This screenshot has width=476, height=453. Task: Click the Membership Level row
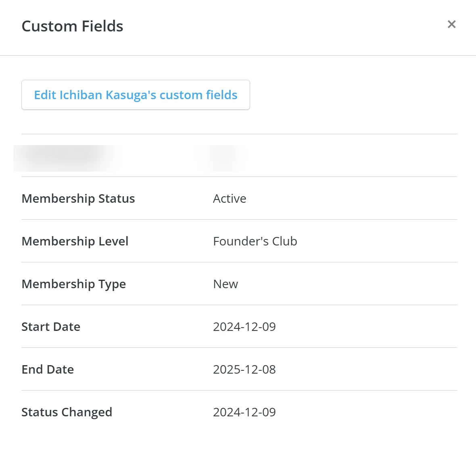pos(238,241)
